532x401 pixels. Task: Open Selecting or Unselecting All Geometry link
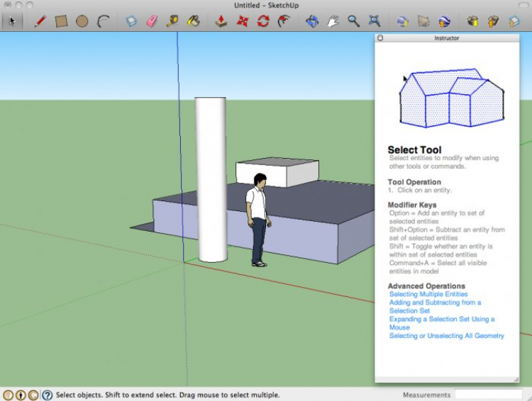(446, 336)
